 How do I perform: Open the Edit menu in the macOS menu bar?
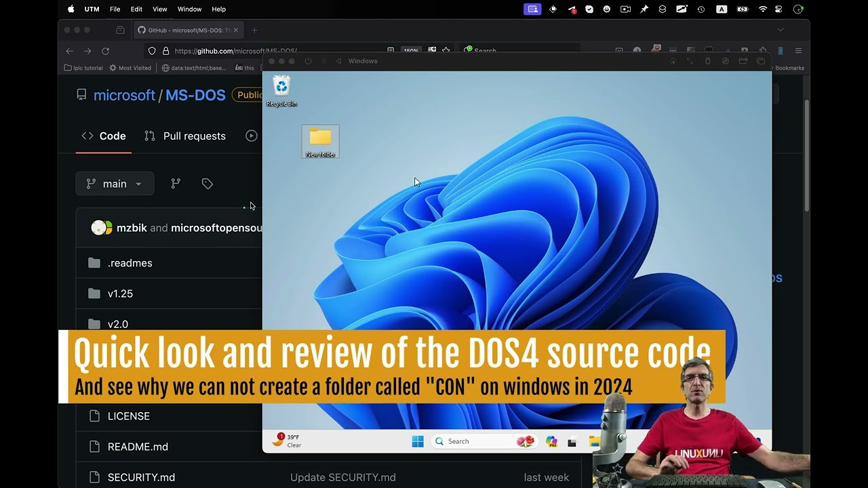[x=136, y=9]
